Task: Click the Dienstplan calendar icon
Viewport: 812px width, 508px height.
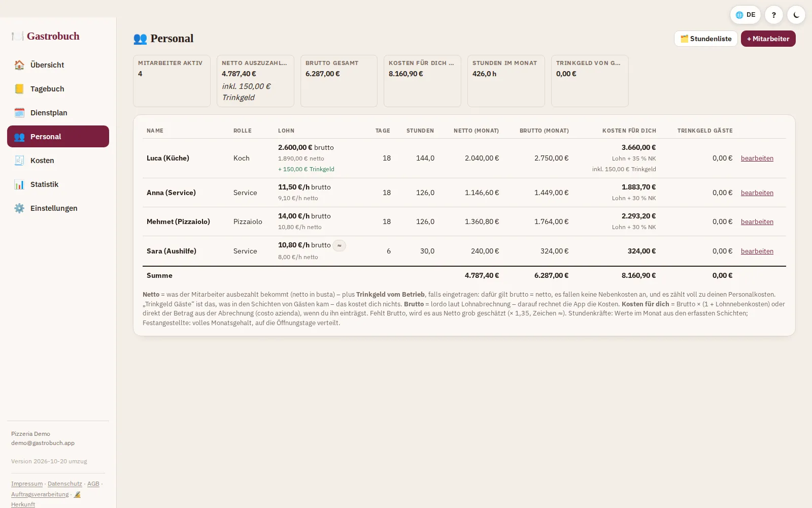Action: [x=19, y=113]
